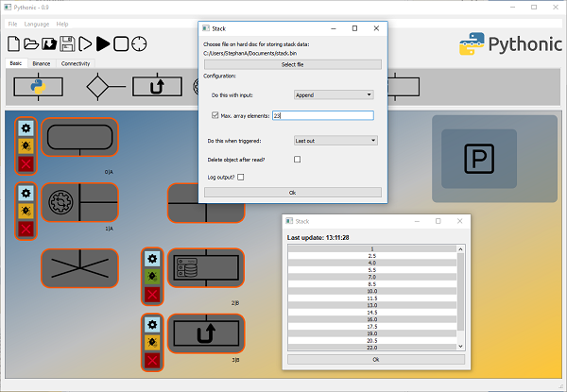
Task: Expand the 'Do this when triggered' Last out dropdown
Action: [335, 141]
